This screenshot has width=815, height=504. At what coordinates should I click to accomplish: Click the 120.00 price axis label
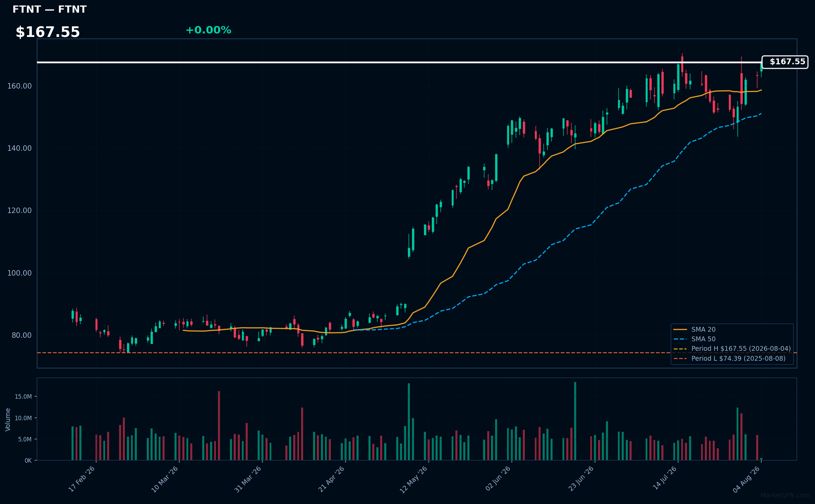(x=20, y=210)
